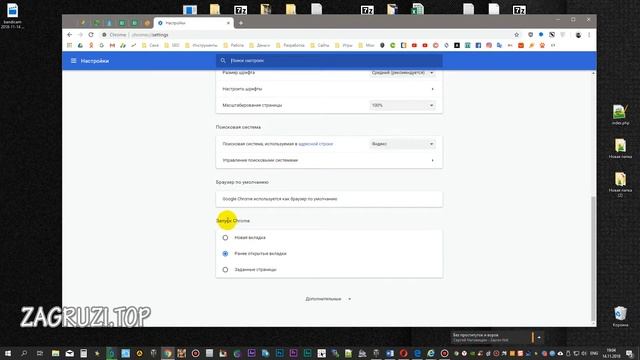Follow the 'адресной строке' link

click(316, 144)
